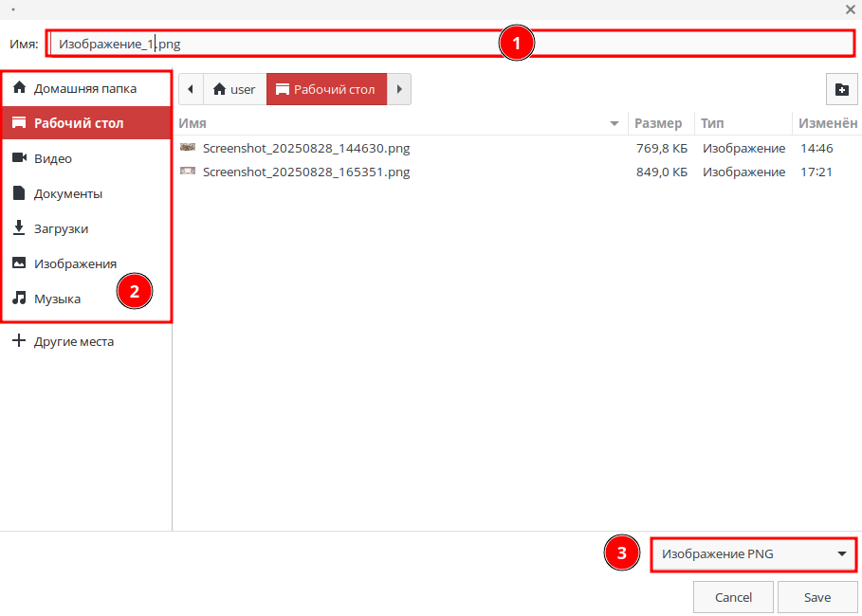This screenshot has width=862, height=616.
Task: Sort files by Размер column
Action: coord(658,123)
